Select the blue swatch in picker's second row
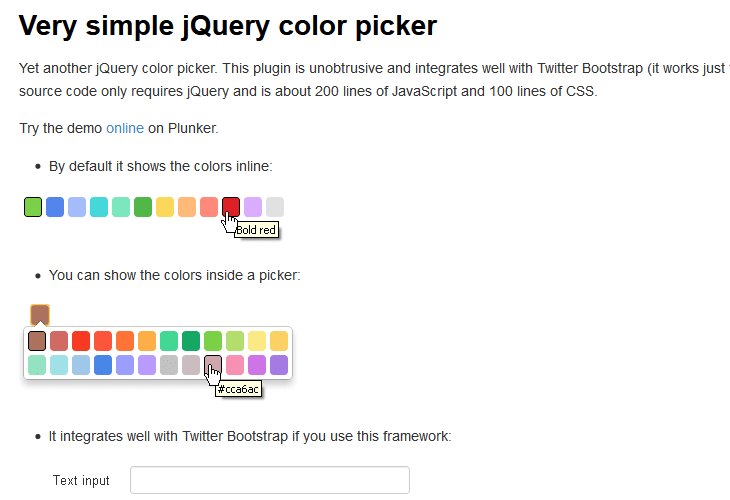The width and height of the screenshot is (730, 500). point(103,365)
